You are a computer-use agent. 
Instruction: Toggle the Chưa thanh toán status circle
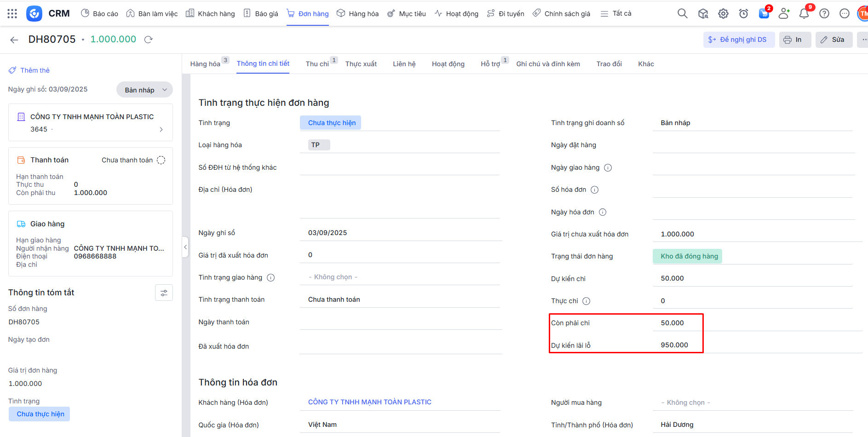click(x=161, y=160)
